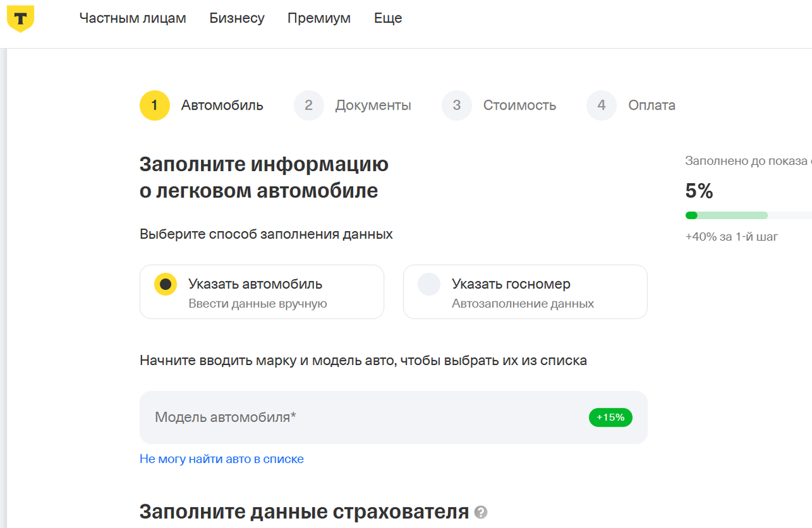This screenshot has height=528, width=812.
Task: Open the T-Bank shield logo homepage
Action: click(x=20, y=18)
